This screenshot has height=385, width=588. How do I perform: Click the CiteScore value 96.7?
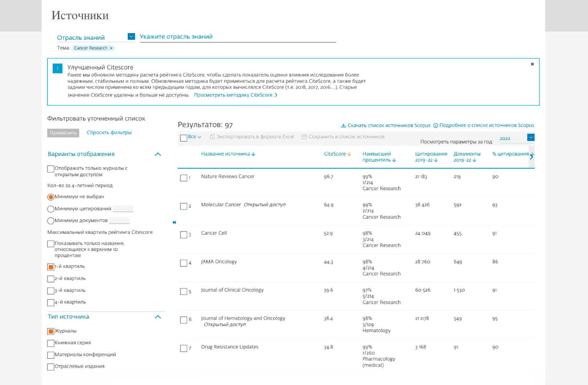(x=329, y=177)
